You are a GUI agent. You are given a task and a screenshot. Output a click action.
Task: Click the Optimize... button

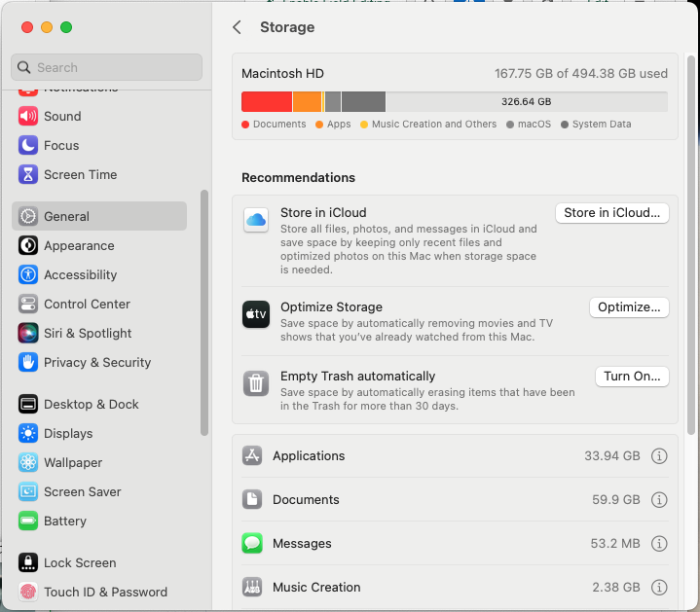coord(629,307)
